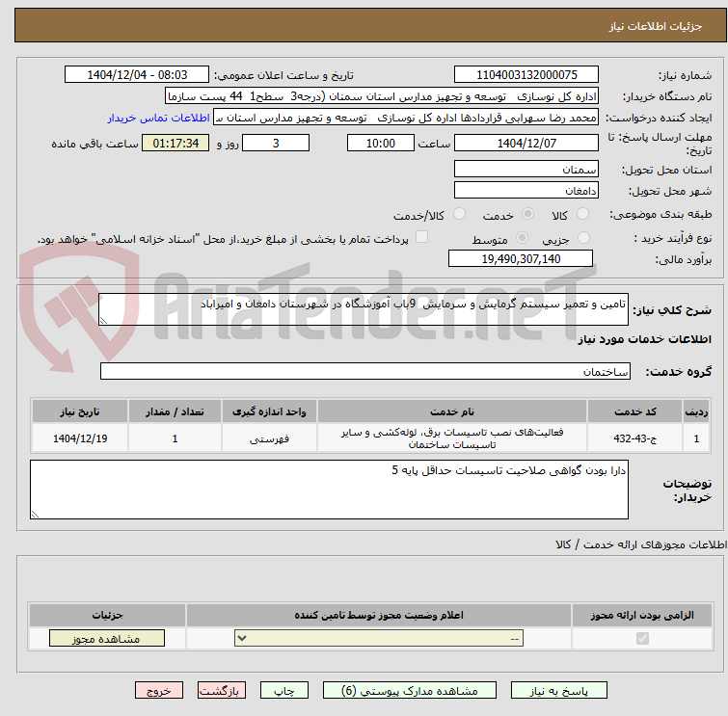
Task: Open اطلاعات تماس خریدار link
Action: point(159,118)
